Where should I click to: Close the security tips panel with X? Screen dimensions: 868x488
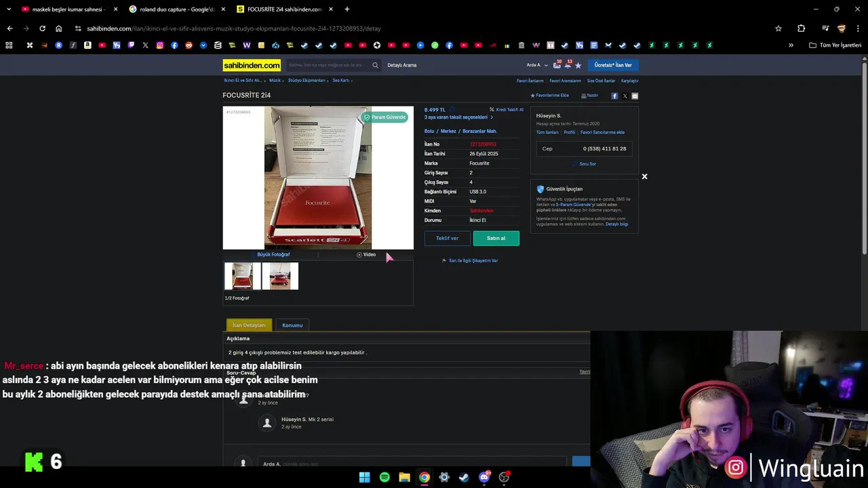(644, 176)
